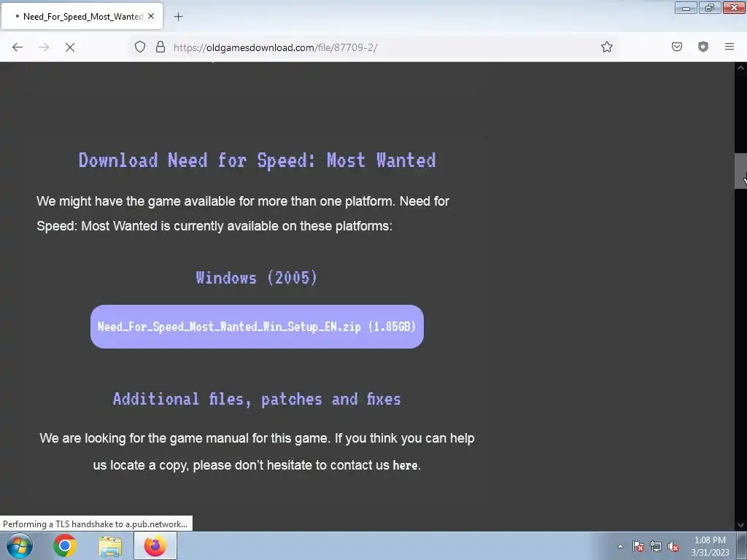Screen dimensions: 747x560
Task: Open Firefox hamburger application menu
Action: click(729, 47)
